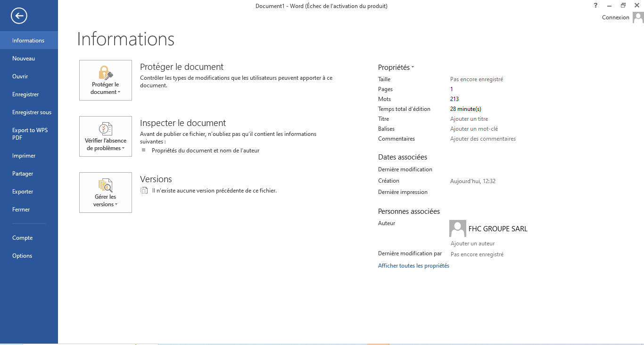Click the Il n'existe aucune version précédente text
Viewport: 644px width, 345px height.
[x=214, y=191]
